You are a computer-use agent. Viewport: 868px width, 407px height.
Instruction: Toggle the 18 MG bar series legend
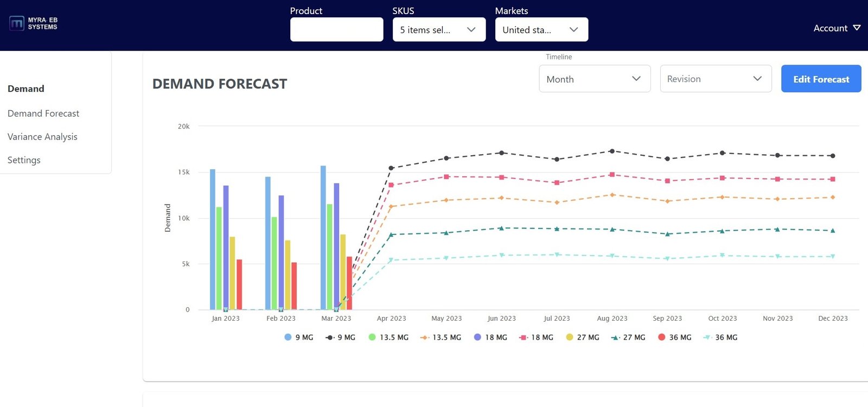pos(490,337)
